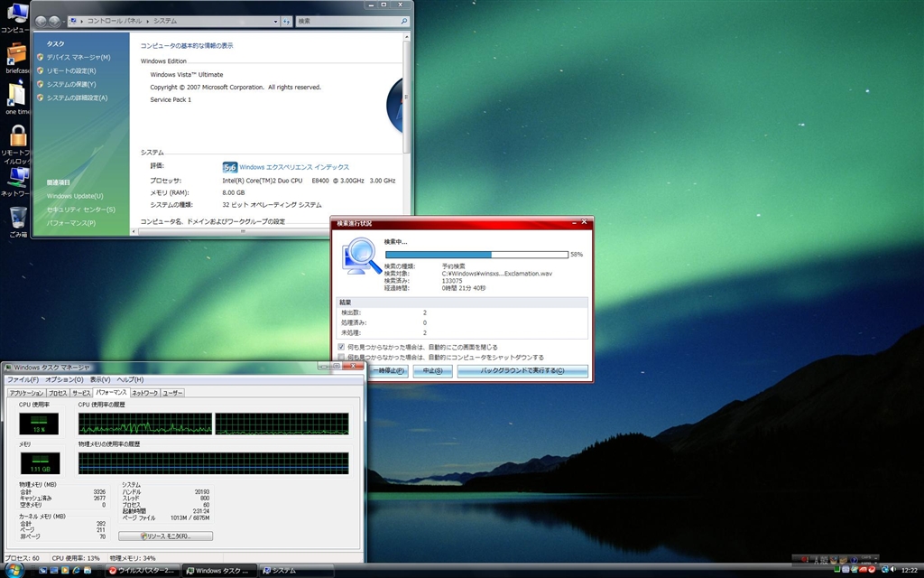
Task: Open the briefcase desktop shortcut
Action: click(x=16, y=59)
